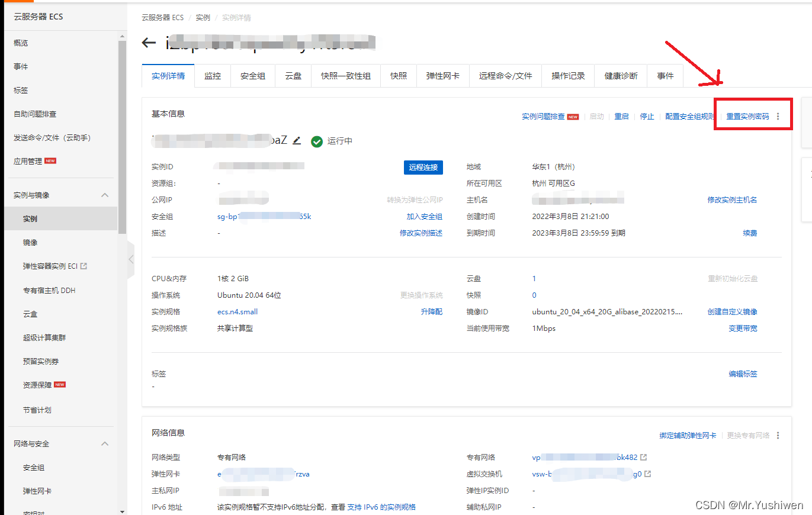This screenshot has height=515, width=812.
Task: Select 镜像 in the left sidebar
Action: pos(30,243)
